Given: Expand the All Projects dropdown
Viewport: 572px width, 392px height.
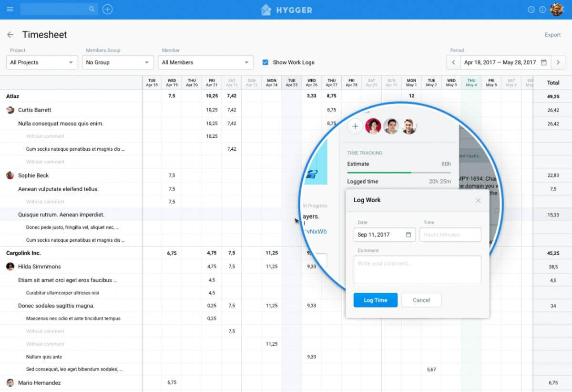Looking at the screenshot, I should pos(42,62).
